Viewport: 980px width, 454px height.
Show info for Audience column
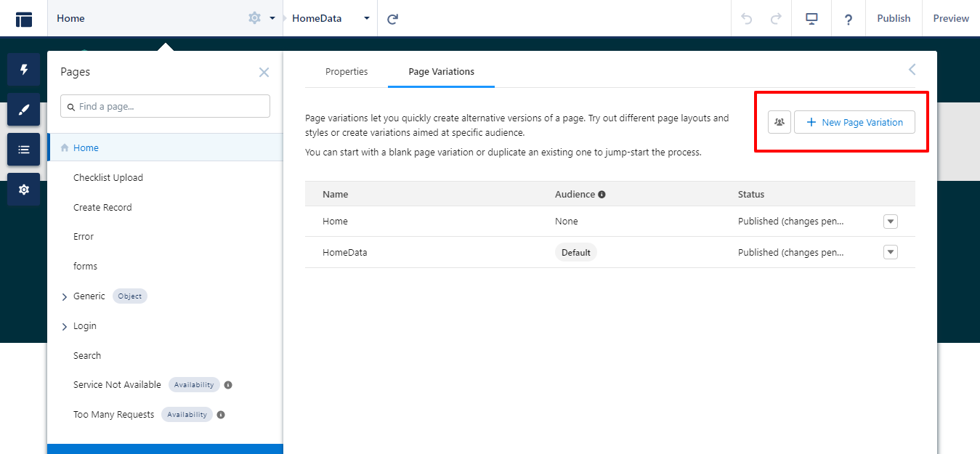pyautogui.click(x=602, y=195)
